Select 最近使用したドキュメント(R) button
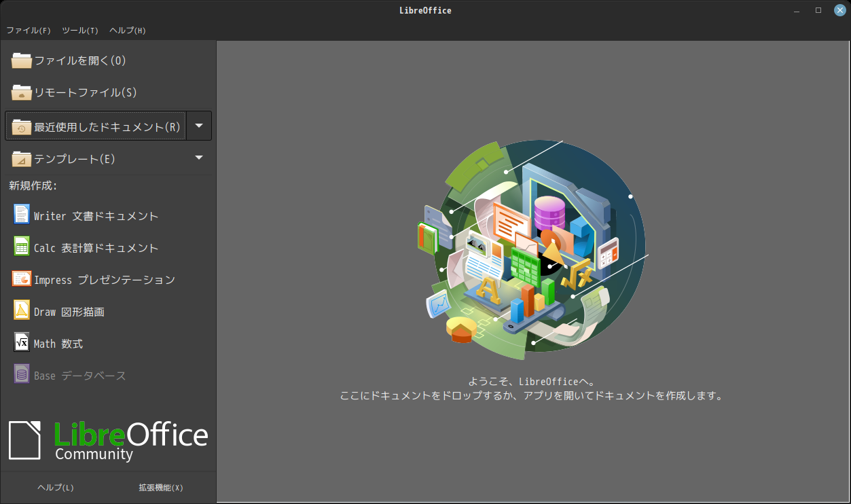 (x=96, y=126)
